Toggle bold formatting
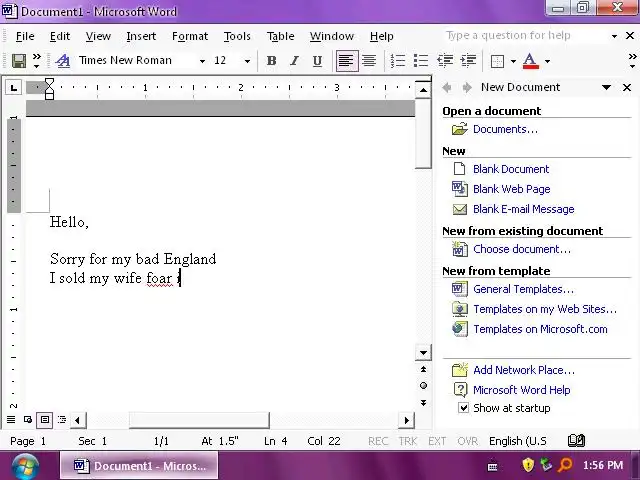The height and width of the screenshot is (480, 640). click(271, 61)
